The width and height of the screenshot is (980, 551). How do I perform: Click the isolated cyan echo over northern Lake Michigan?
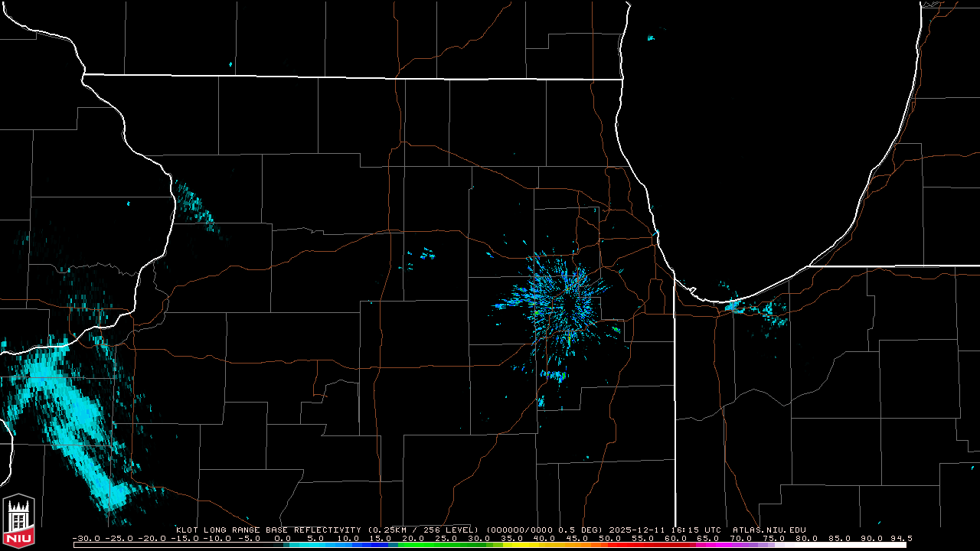(x=651, y=37)
